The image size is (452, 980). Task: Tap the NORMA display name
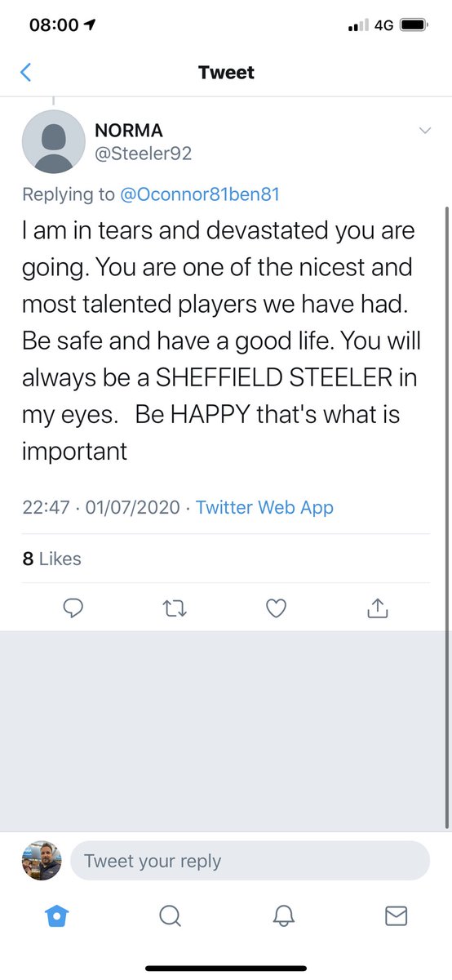click(129, 131)
